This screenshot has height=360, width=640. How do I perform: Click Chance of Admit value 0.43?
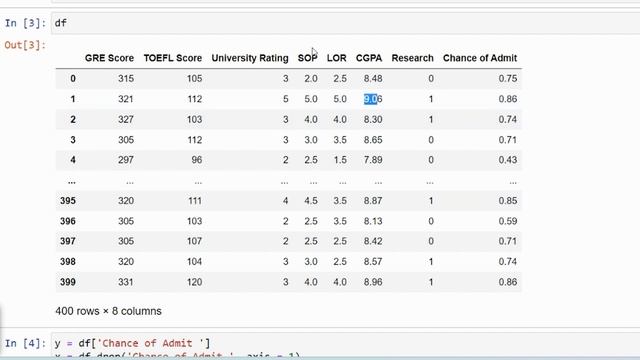pos(508,160)
